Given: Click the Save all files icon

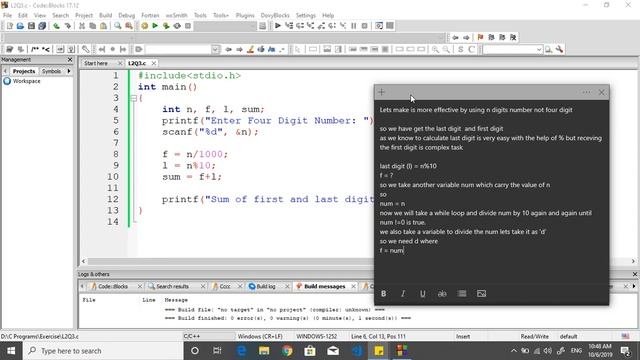Looking at the screenshot, I should point(42,26).
